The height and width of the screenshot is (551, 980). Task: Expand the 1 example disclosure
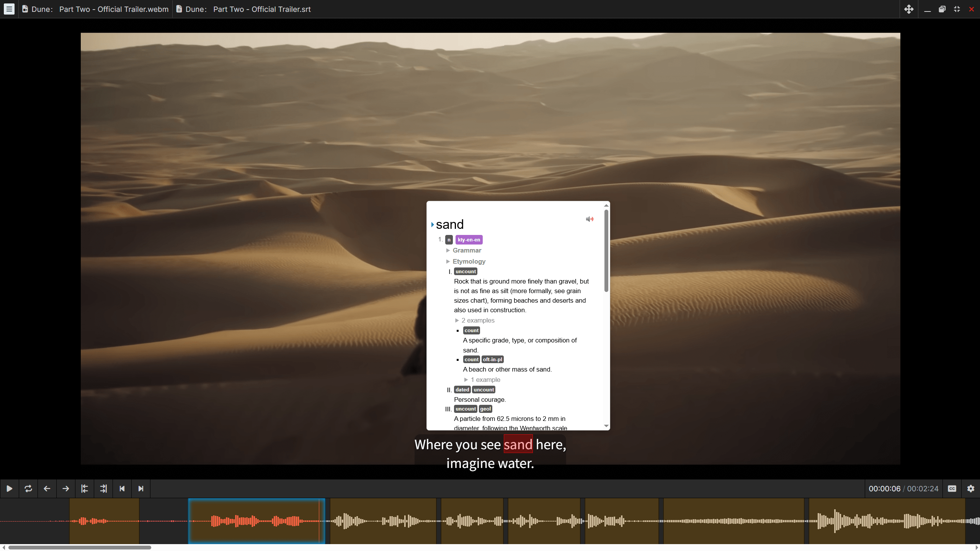[x=482, y=380]
